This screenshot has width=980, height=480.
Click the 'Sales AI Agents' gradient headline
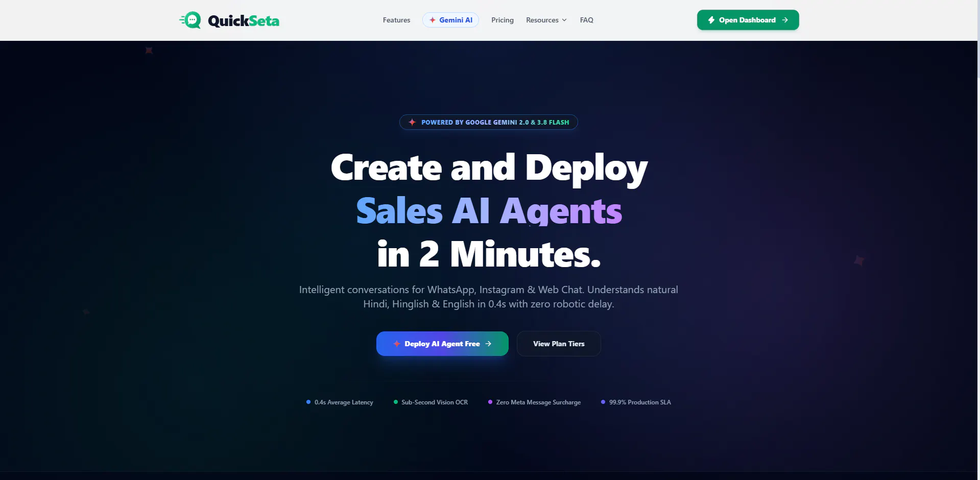coord(489,210)
